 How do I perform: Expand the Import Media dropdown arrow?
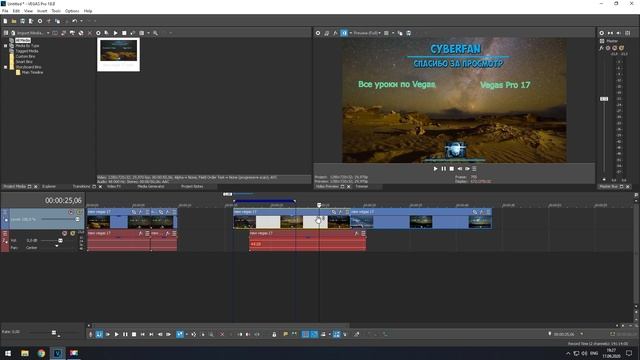(x=48, y=33)
